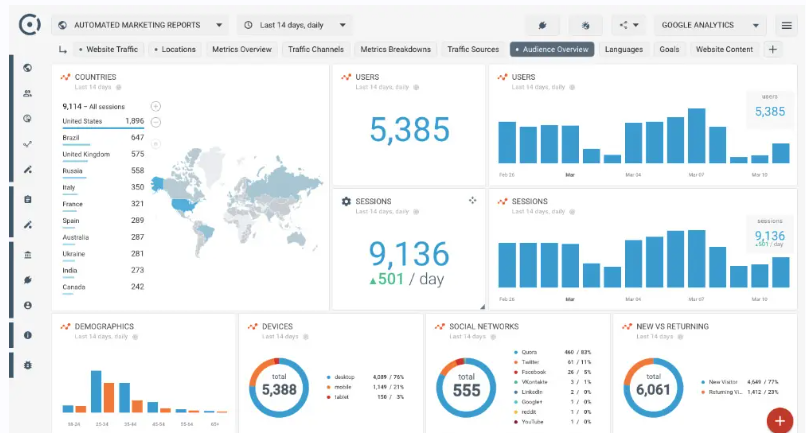806x433 pixels.
Task: Open the Google Analytics source dropdown
Action: click(x=710, y=25)
